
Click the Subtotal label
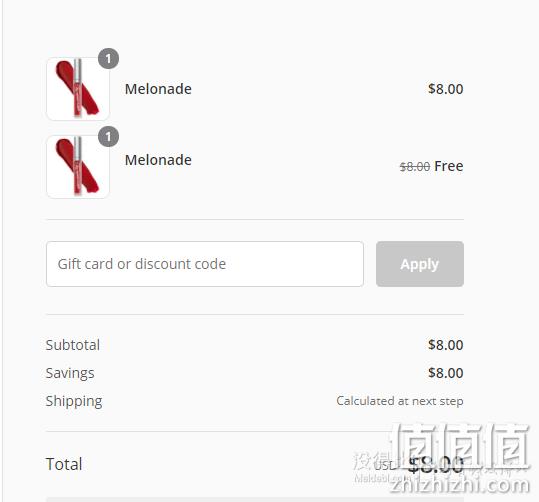coord(73,345)
